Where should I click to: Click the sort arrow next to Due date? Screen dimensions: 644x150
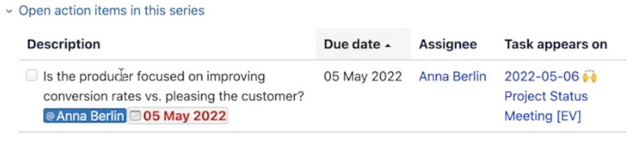coord(387,45)
